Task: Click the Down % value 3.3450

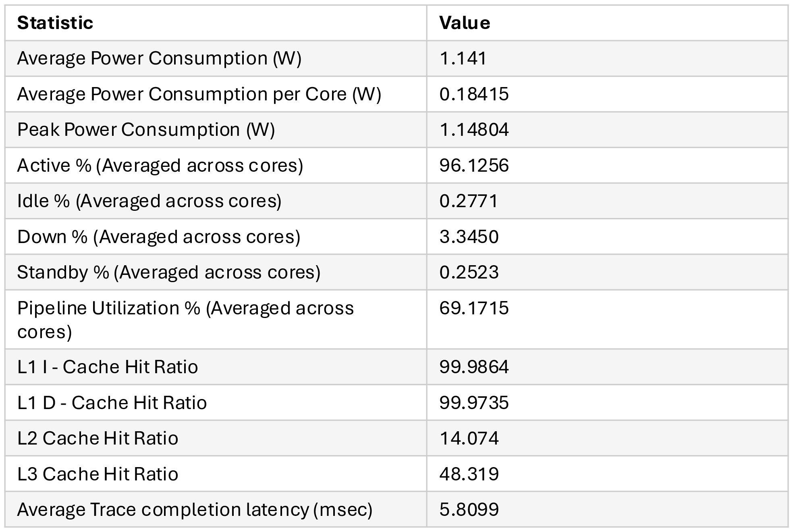Action: tap(469, 237)
